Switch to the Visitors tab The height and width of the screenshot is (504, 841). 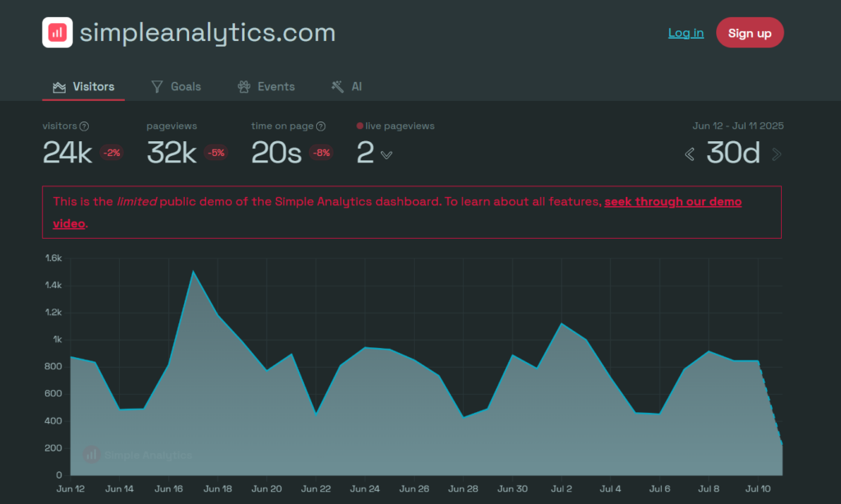83,87
